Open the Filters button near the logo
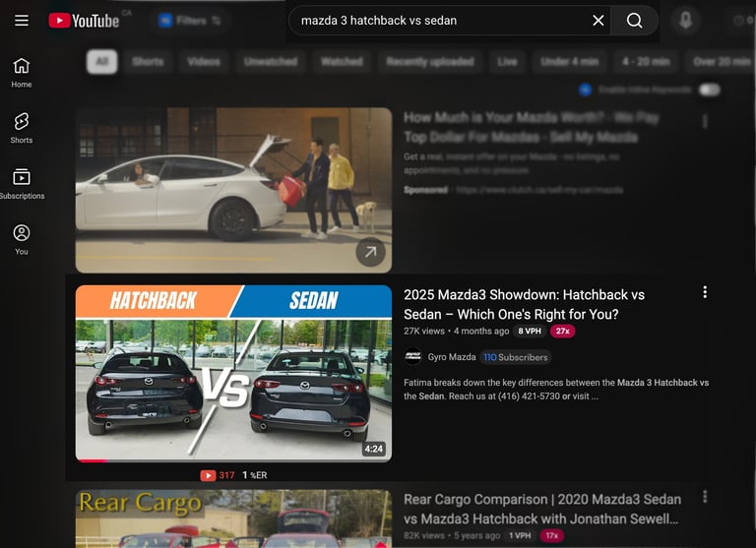756x548 pixels. pyautogui.click(x=189, y=21)
